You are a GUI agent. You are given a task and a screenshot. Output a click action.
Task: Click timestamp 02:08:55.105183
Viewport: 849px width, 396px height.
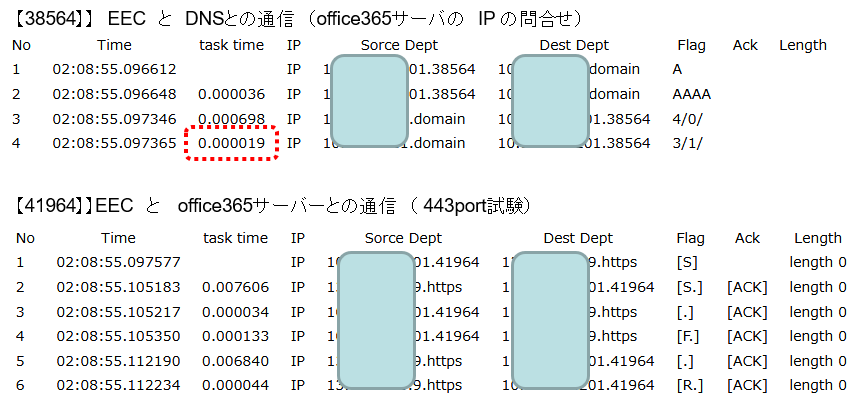119,287
